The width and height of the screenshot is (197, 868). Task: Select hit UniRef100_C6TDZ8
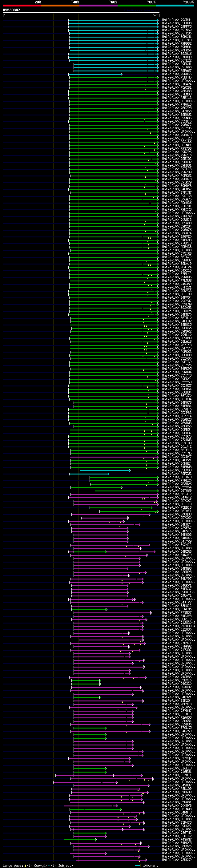[x=177, y=477]
